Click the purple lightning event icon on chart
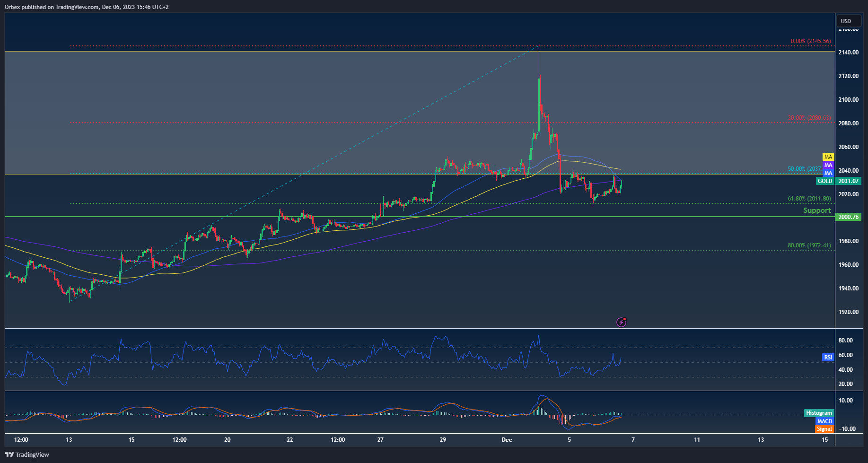The image size is (868, 463). coord(621,322)
